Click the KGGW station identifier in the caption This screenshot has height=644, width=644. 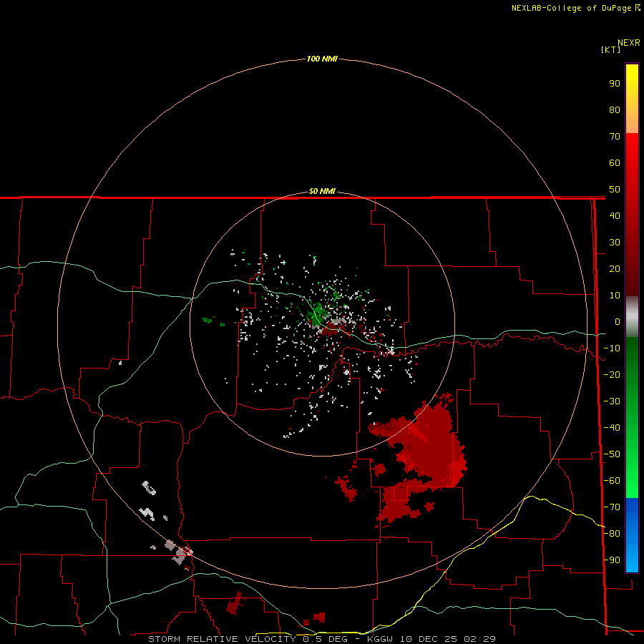pyautogui.click(x=380, y=639)
